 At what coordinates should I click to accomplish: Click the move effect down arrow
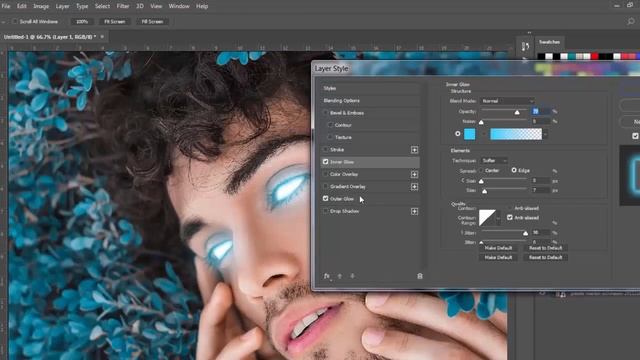click(x=352, y=276)
